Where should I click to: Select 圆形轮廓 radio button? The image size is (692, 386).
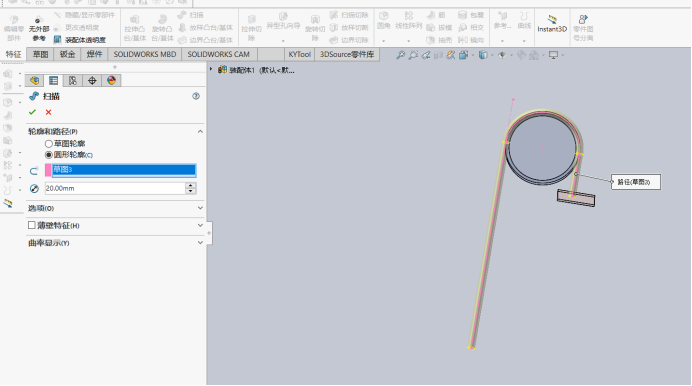[49, 155]
